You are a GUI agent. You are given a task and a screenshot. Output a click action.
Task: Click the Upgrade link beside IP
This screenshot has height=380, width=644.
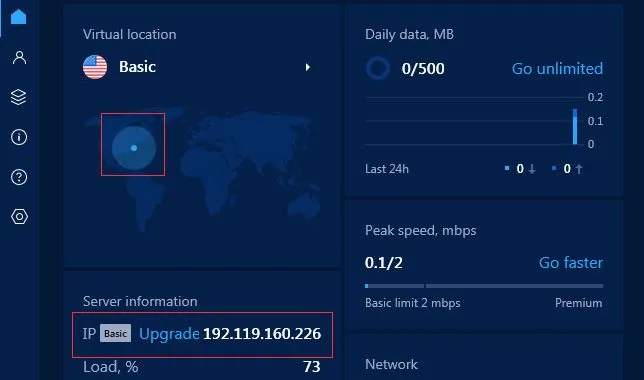tap(169, 334)
